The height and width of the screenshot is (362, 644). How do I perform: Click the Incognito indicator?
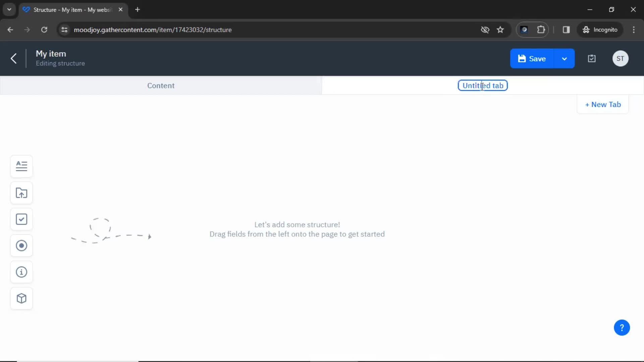click(600, 30)
